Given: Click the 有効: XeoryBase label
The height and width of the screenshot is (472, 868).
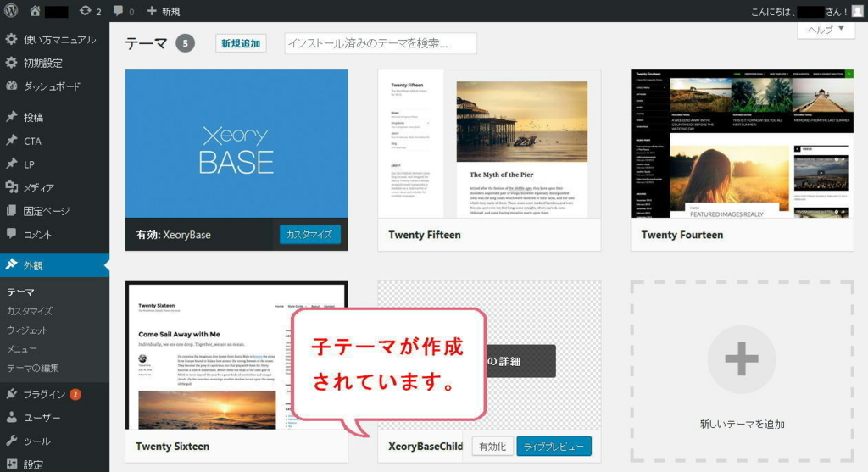Looking at the screenshot, I should 173,235.
